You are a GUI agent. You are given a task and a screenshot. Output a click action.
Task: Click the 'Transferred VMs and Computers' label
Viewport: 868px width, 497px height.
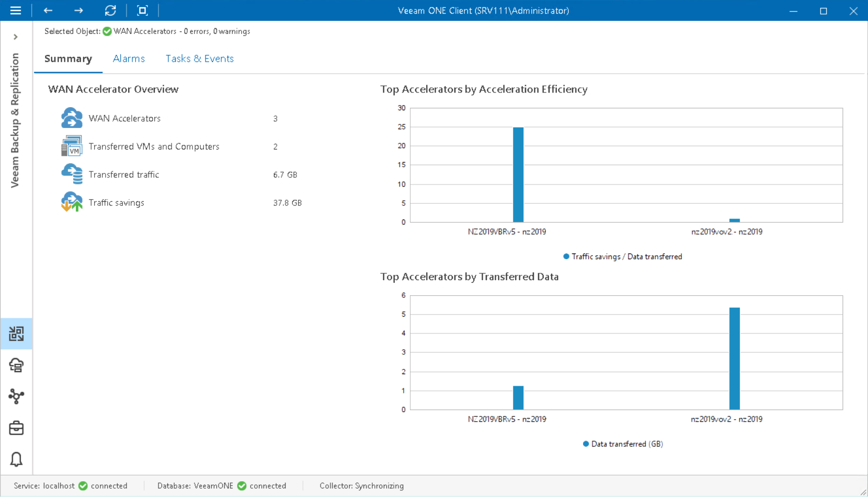tap(154, 147)
